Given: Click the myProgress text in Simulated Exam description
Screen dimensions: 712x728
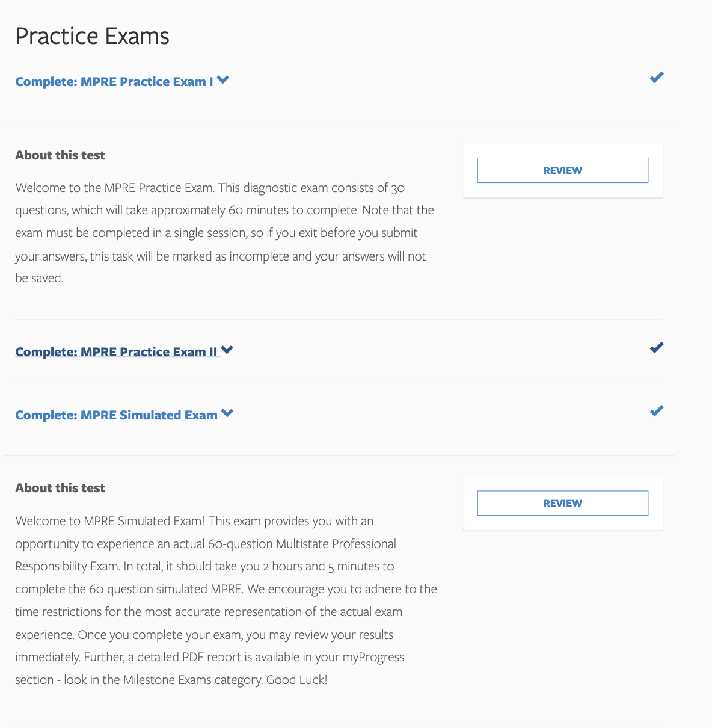Looking at the screenshot, I should [x=373, y=657].
